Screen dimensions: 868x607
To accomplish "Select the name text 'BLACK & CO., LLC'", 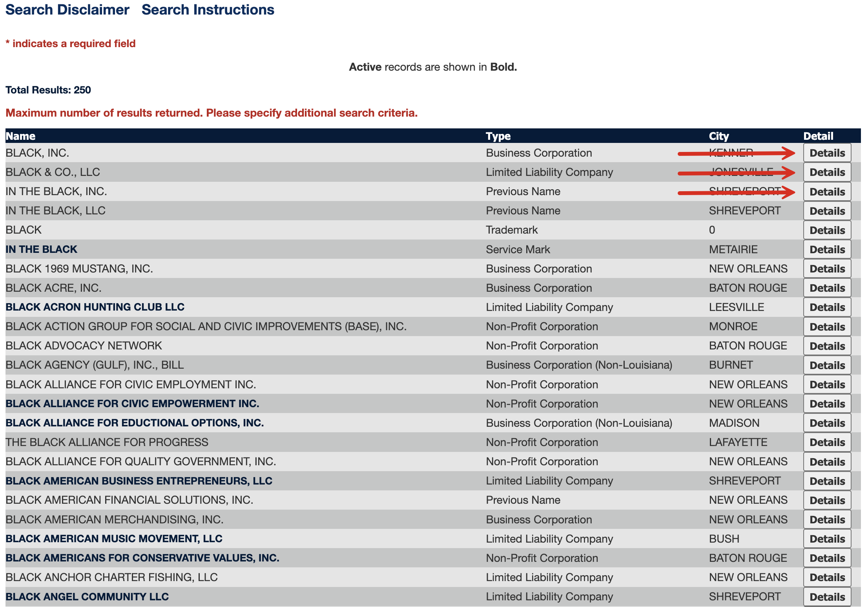I will pos(53,172).
